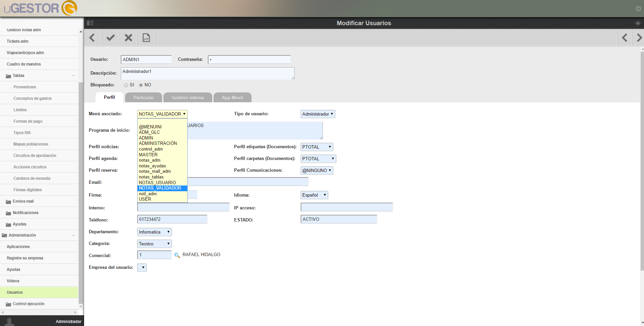Click the puzzle icon in the title bar

638,23
